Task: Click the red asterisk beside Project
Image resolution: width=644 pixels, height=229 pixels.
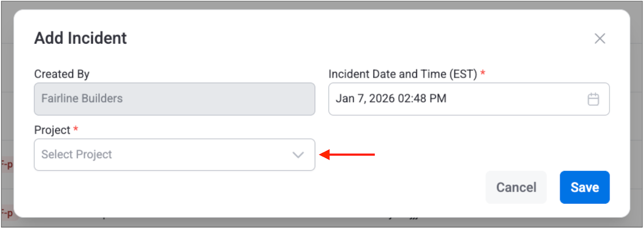Action: coord(76,129)
